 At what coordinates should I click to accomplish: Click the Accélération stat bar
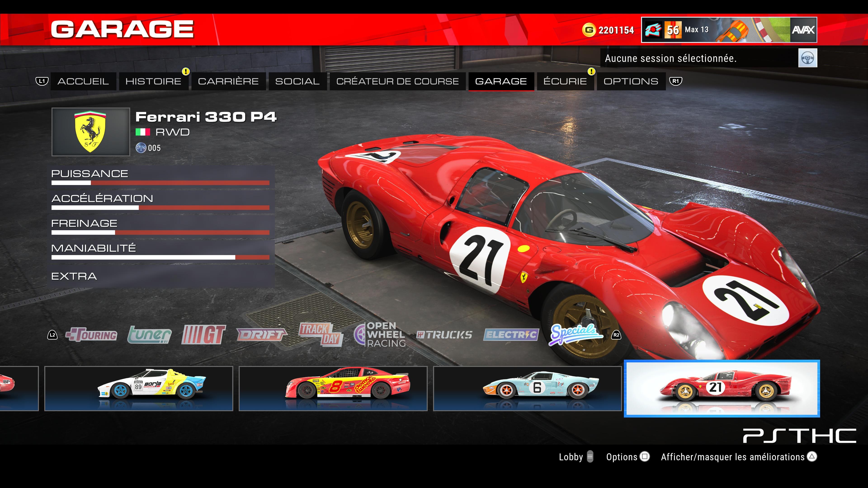click(x=160, y=208)
